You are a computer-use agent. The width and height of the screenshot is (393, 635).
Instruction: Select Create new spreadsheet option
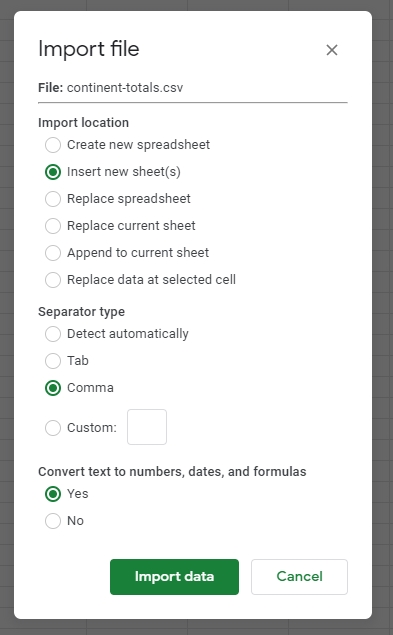53,145
